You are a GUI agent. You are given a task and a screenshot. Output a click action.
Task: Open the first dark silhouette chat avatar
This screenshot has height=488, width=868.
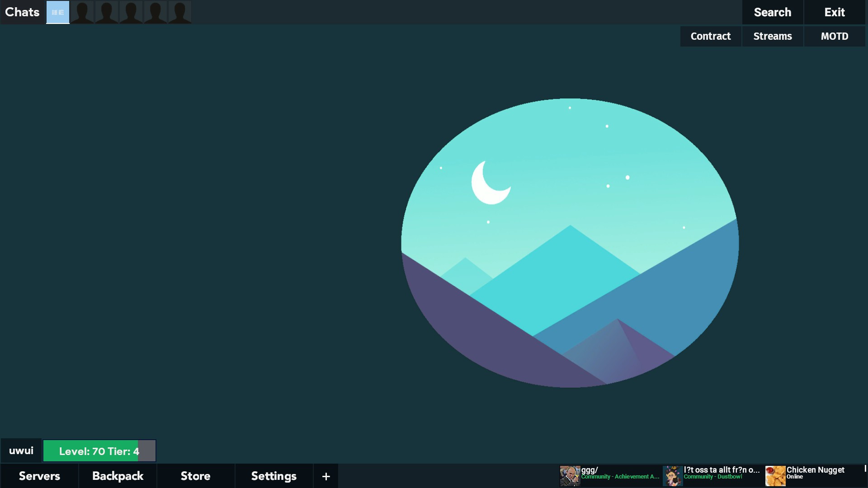(x=82, y=12)
